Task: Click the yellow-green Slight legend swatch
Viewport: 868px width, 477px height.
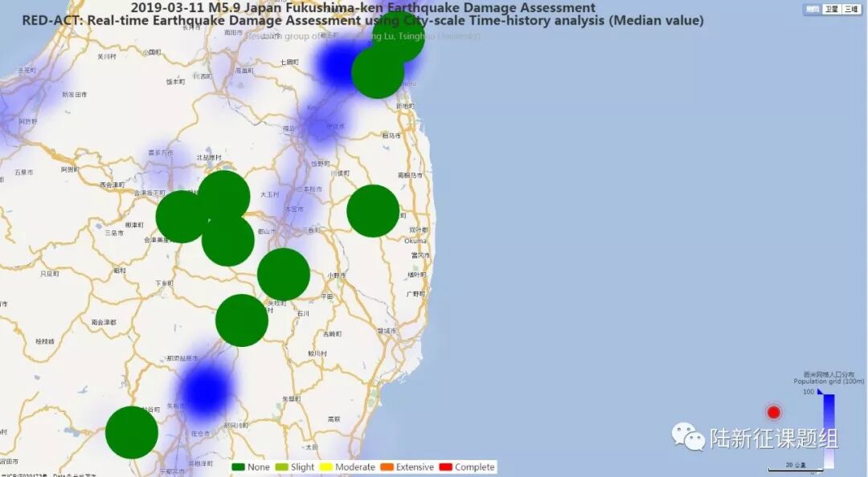Action: click(x=282, y=467)
